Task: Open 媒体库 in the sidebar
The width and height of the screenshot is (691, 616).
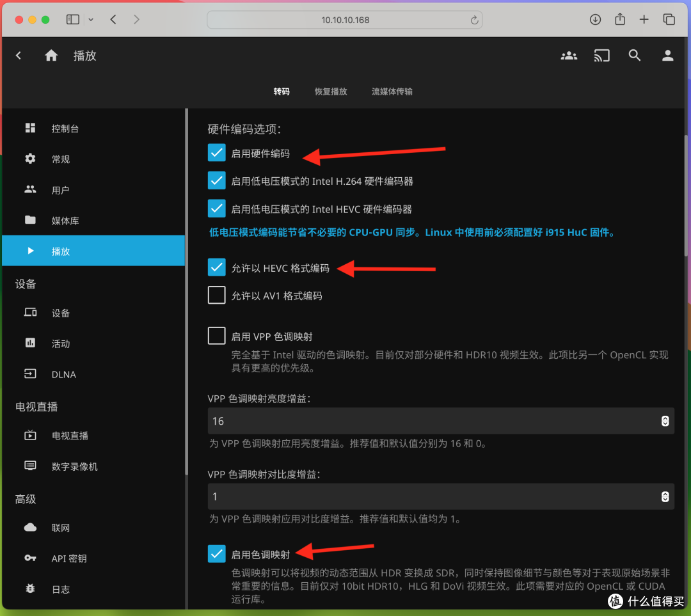Action: click(x=93, y=220)
